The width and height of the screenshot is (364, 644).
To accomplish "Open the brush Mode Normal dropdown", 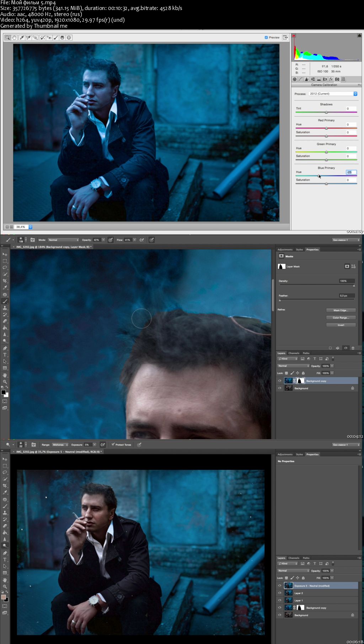I will 63,240.
